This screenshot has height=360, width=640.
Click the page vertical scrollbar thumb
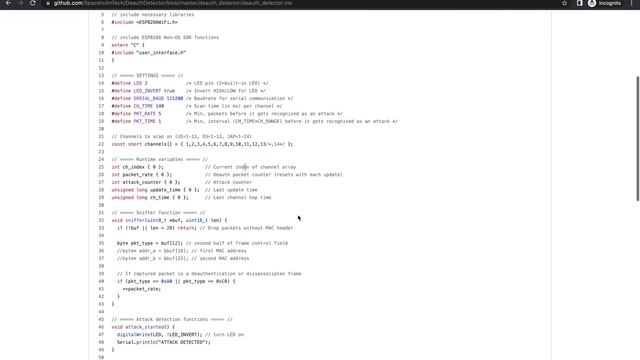click(x=638, y=138)
